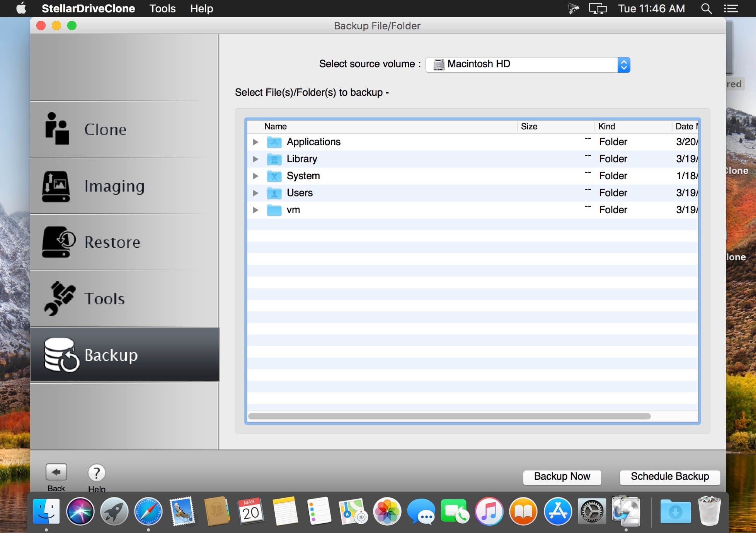Open iTunes from the Dock
756x533 pixels.
489,511
